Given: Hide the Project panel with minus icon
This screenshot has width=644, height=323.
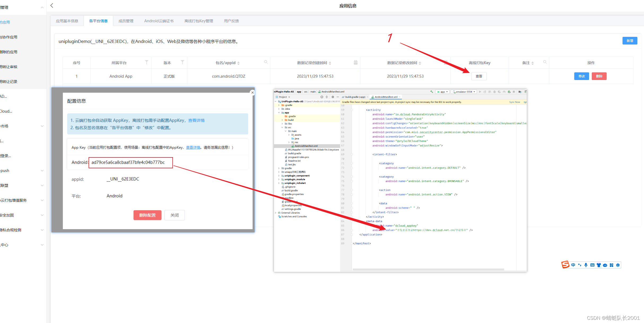Looking at the screenshot, I should [338, 97].
